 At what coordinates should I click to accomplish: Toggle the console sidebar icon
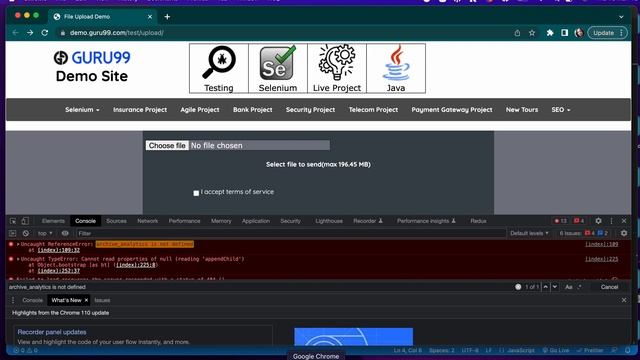tap(13, 233)
